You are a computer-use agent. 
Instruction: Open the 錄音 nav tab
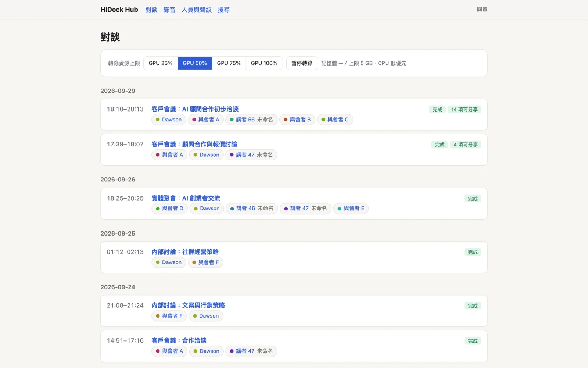point(169,10)
